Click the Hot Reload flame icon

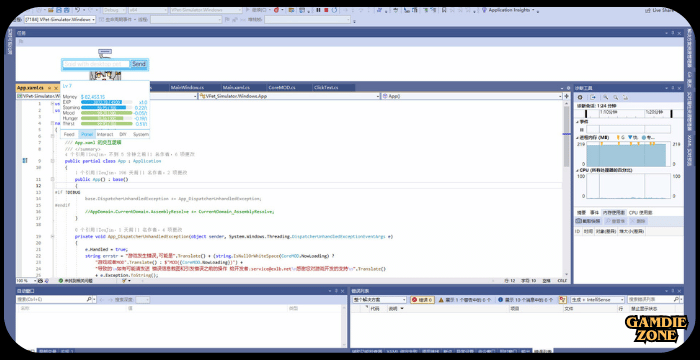(x=276, y=10)
